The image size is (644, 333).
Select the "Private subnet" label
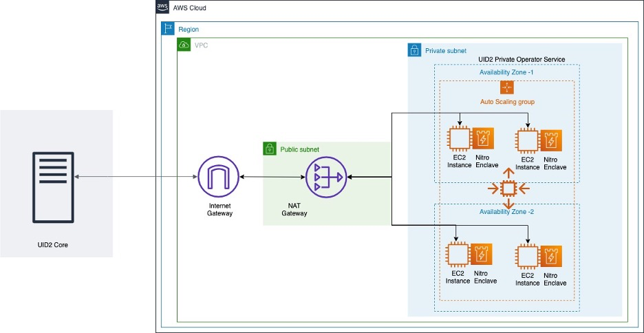point(446,51)
